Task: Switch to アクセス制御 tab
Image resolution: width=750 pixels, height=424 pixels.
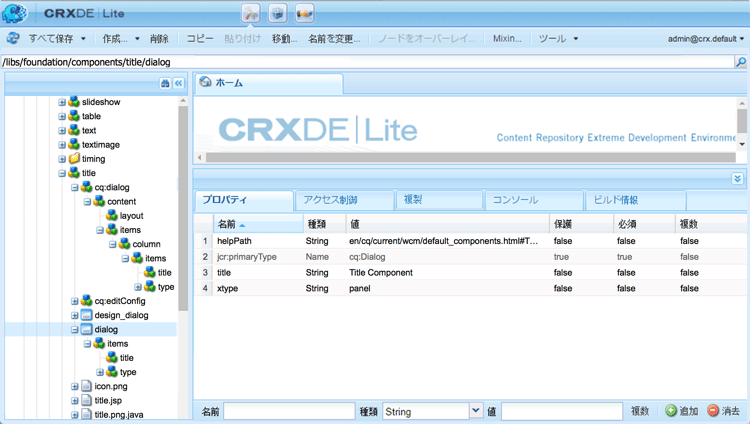Action: click(344, 200)
